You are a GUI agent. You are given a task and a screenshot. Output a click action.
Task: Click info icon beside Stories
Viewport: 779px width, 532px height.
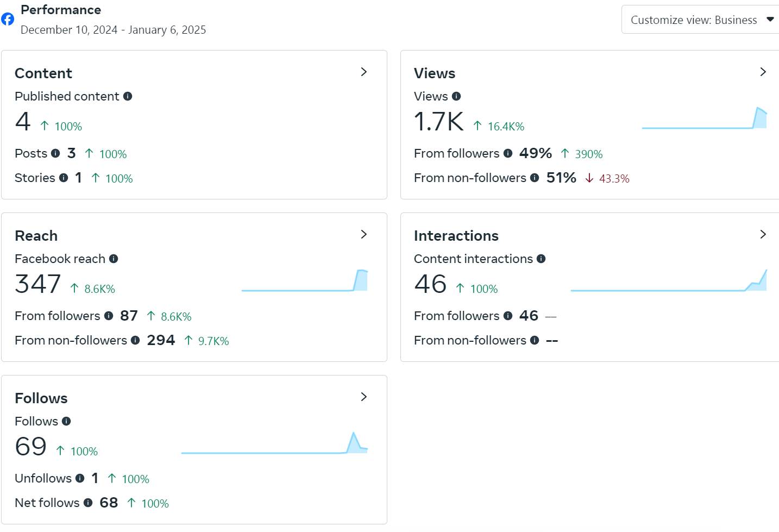click(64, 178)
